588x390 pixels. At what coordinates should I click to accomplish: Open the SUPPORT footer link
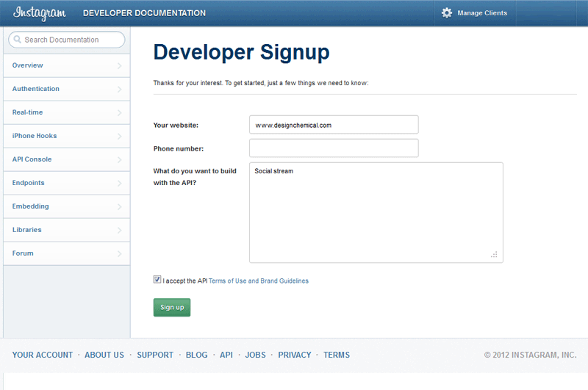[155, 355]
